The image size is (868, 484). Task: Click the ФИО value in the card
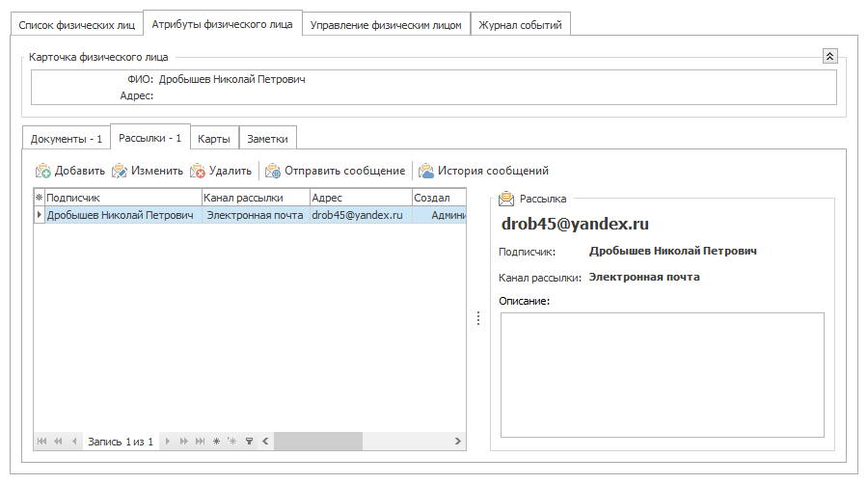231,79
